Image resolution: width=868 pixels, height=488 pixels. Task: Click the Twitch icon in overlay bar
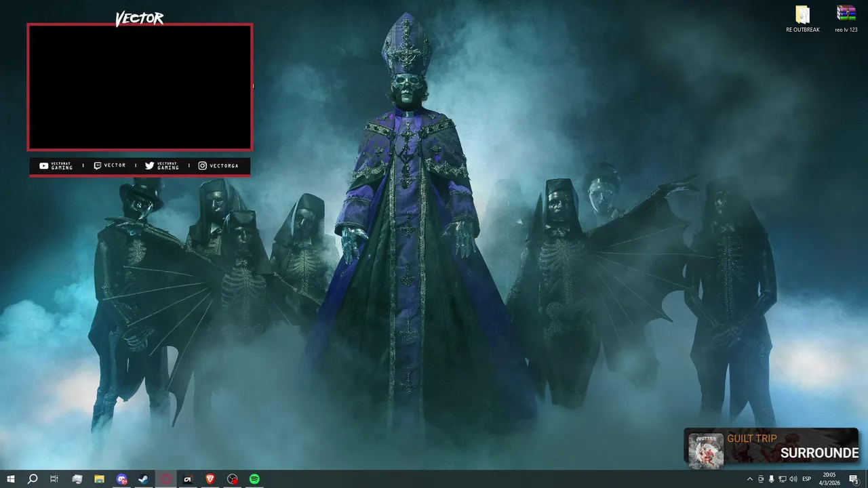click(98, 165)
